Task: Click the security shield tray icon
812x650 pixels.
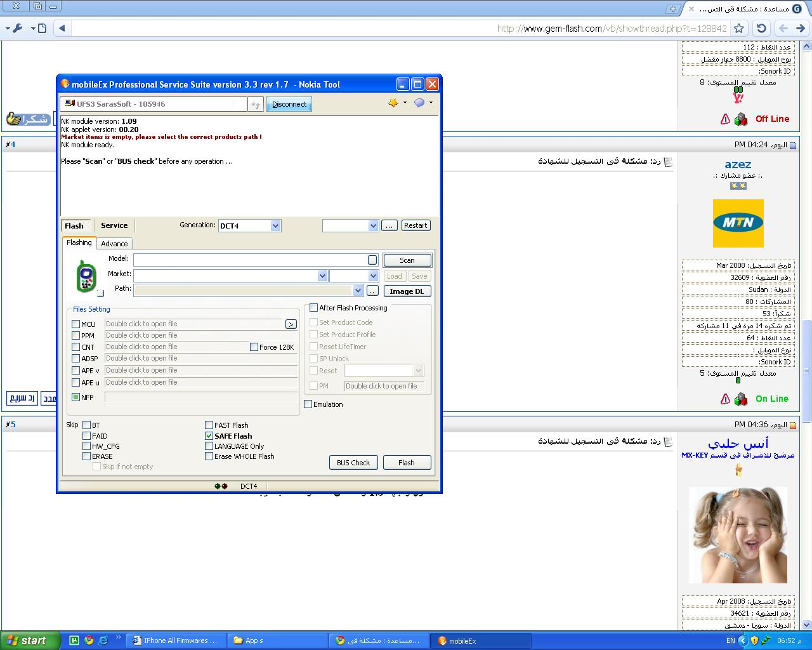Action: coord(754,640)
